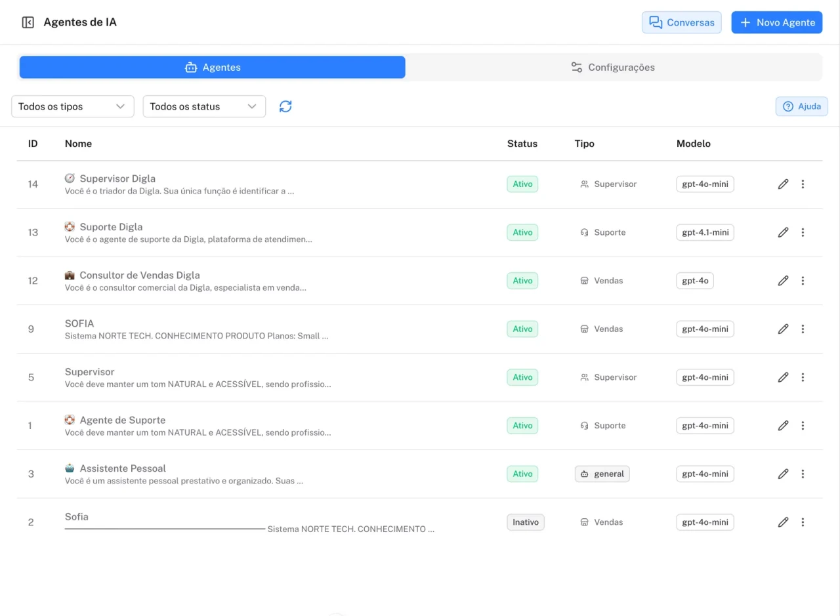Click the Inativo status badge for Sofia
The image size is (840, 616).
526,522
